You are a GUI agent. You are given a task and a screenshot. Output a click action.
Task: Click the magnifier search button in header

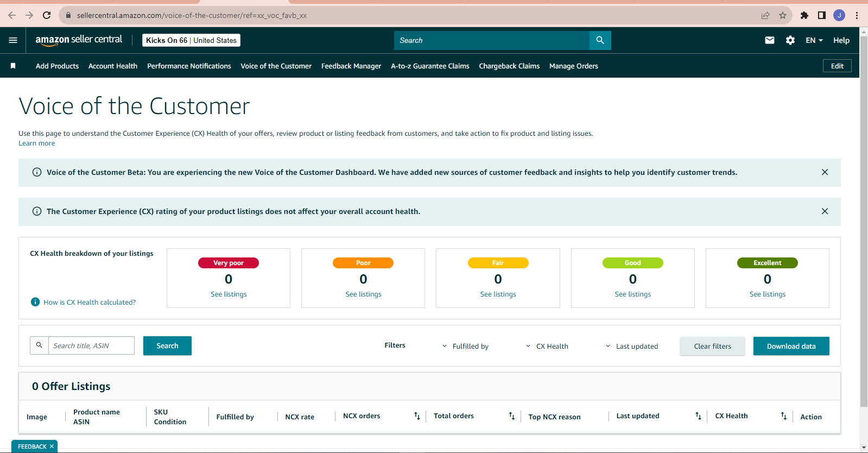point(600,40)
